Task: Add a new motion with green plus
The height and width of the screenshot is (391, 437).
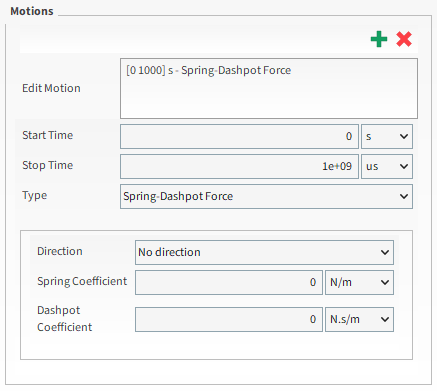Action: click(x=379, y=39)
